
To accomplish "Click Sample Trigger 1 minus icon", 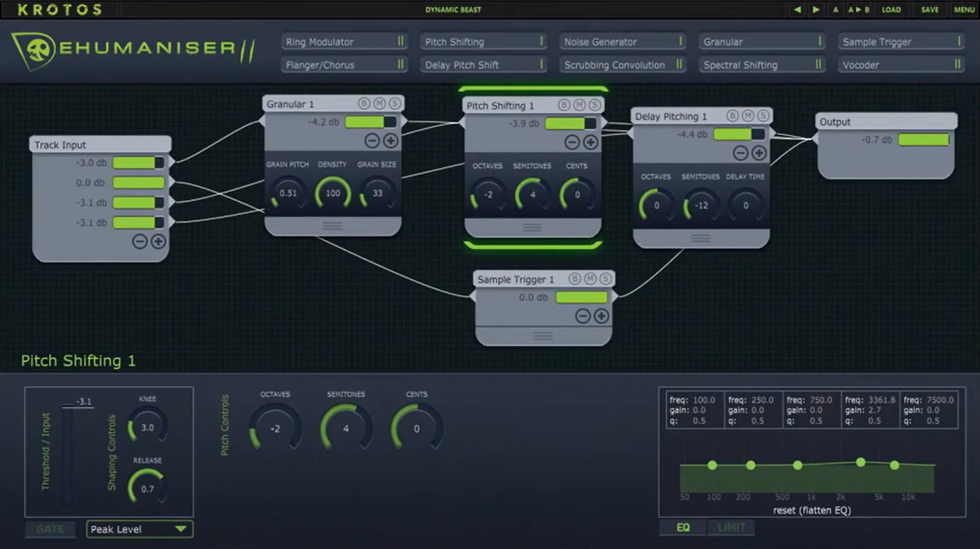I will (582, 316).
